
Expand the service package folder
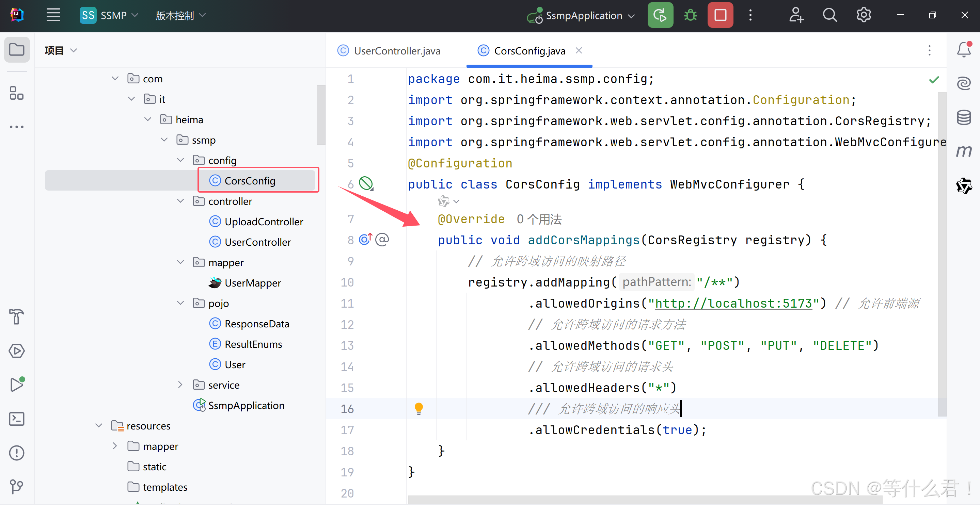[181, 385]
